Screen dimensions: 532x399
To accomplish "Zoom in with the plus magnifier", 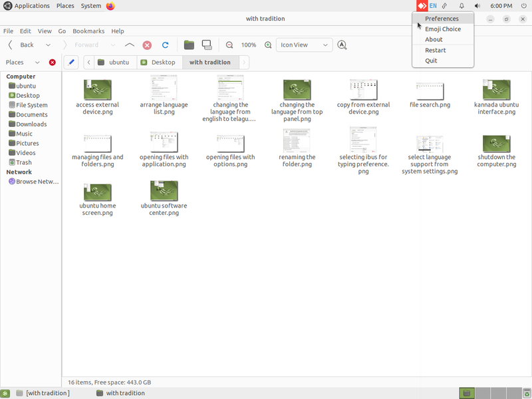I will [x=268, y=45].
